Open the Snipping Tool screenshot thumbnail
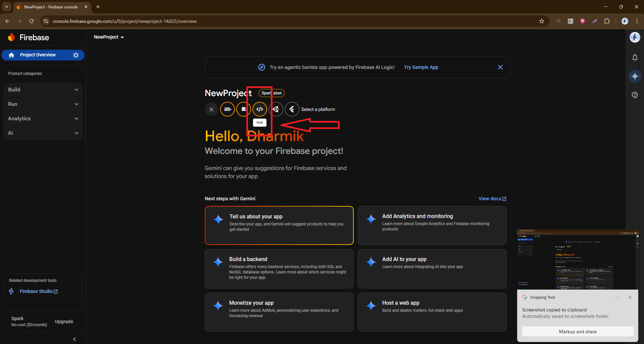The height and width of the screenshot is (344, 644). (578, 259)
